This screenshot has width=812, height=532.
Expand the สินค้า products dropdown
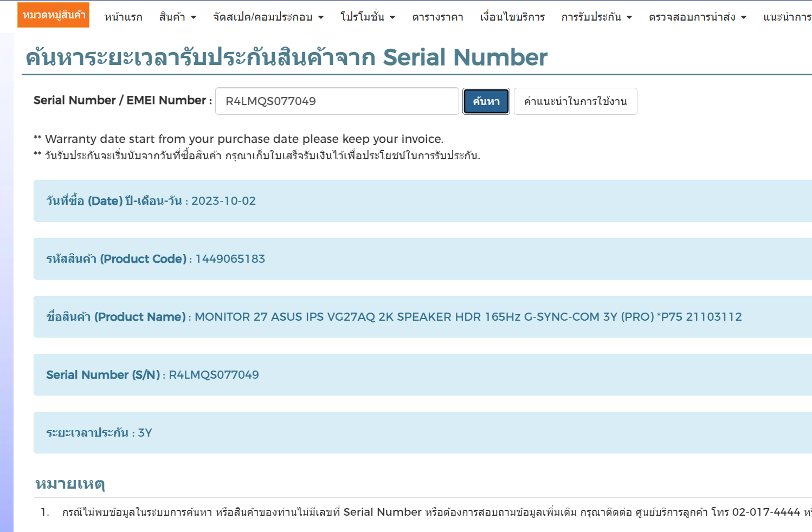point(178,17)
